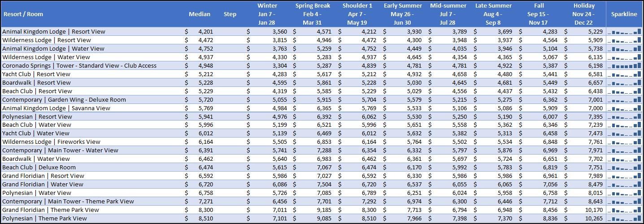The height and width of the screenshot is (224, 644).
Task: Select the Resort / Room column header
Action: (x=23, y=14)
